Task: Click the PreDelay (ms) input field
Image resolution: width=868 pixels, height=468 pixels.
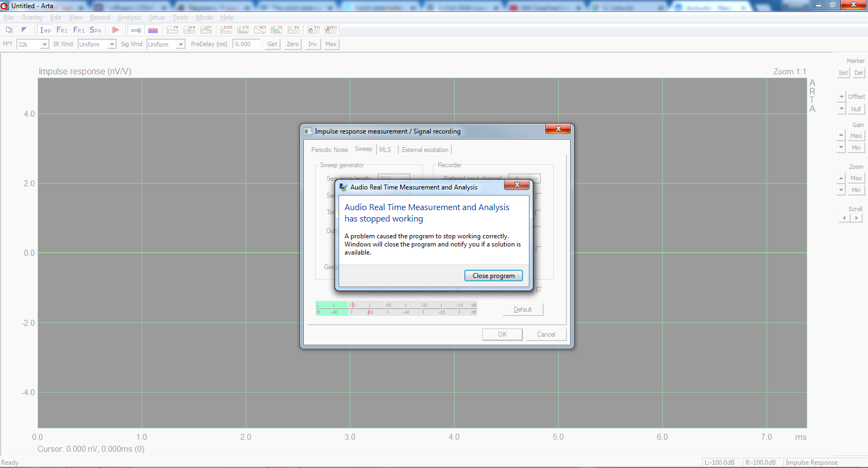Action: (x=247, y=45)
